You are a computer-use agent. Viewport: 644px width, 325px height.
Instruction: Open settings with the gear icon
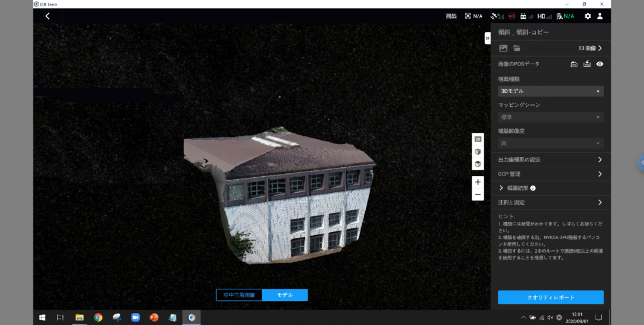(x=587, y=16)
